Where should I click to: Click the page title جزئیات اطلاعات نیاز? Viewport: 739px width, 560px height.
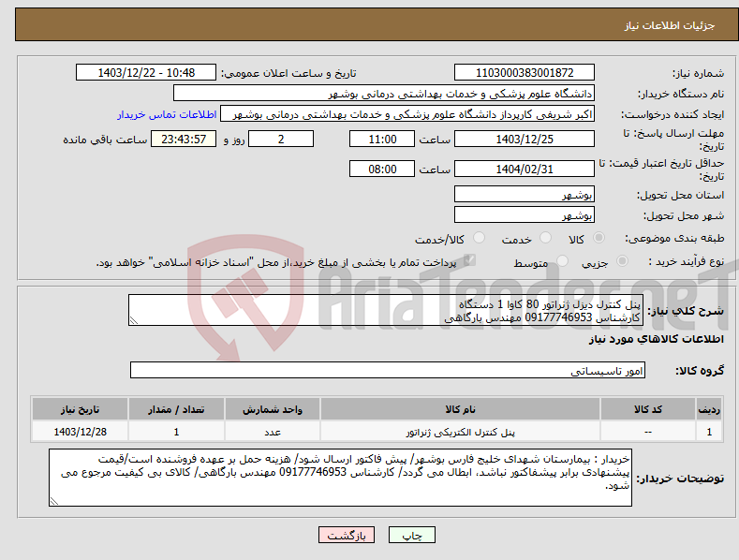click(670, 25)
